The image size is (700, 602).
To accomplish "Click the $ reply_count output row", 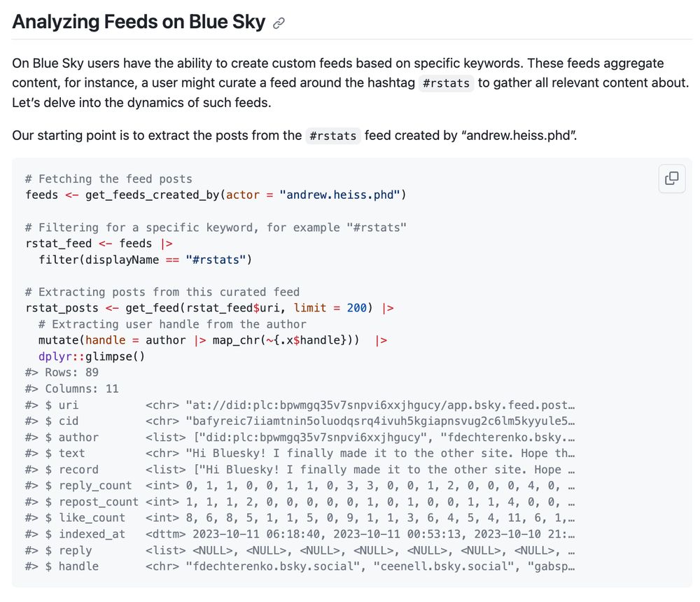I will 300,485.
